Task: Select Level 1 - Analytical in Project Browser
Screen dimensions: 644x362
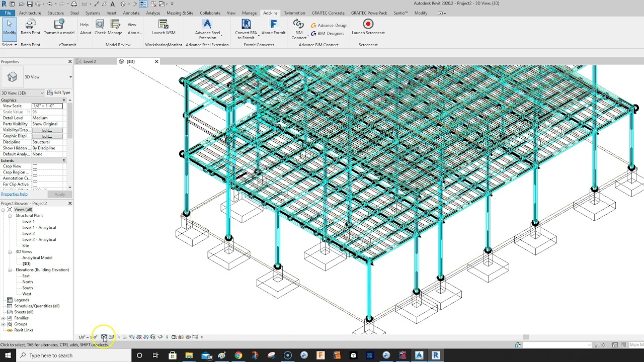Action: click(39, 228)
